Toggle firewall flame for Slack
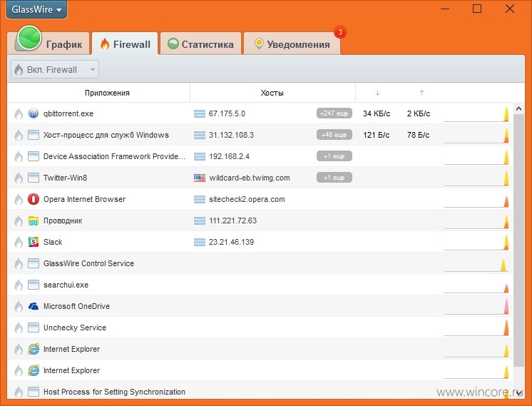Viewport: 532px width, 406px height. coord(19,242)
